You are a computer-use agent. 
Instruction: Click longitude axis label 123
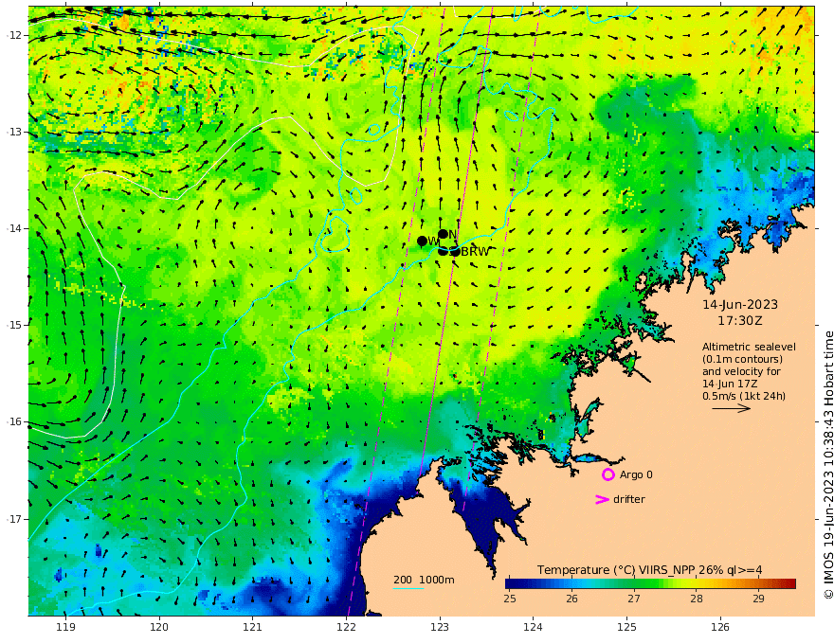coord(440,627)
